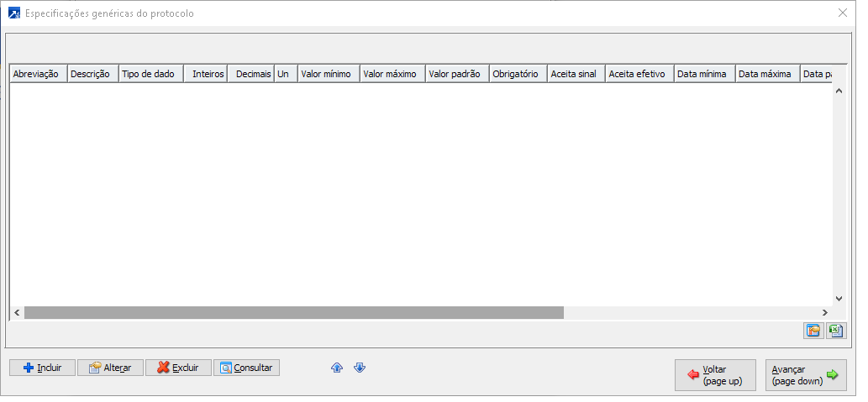This screenshot has height=402, width=868.
Task: Open the Consultar button
Action: (x=246, y=368)
